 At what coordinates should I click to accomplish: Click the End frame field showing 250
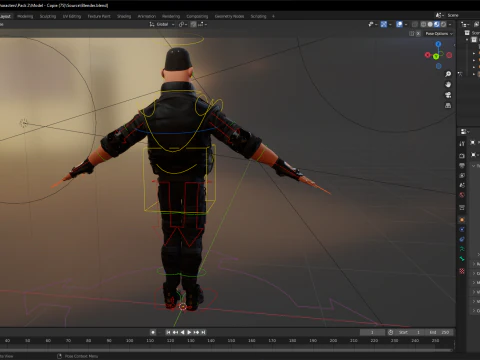pyautogui.click(x=438, y=332)
